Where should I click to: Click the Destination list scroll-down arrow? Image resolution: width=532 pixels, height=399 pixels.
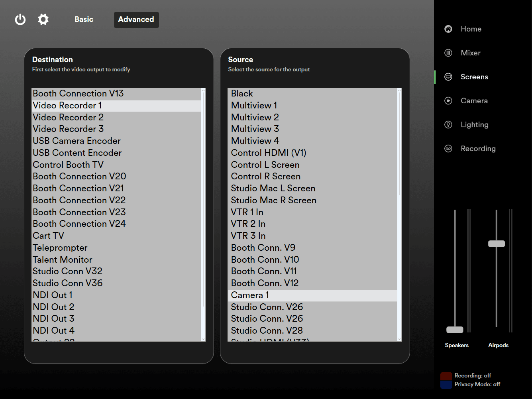pos(203,339)
